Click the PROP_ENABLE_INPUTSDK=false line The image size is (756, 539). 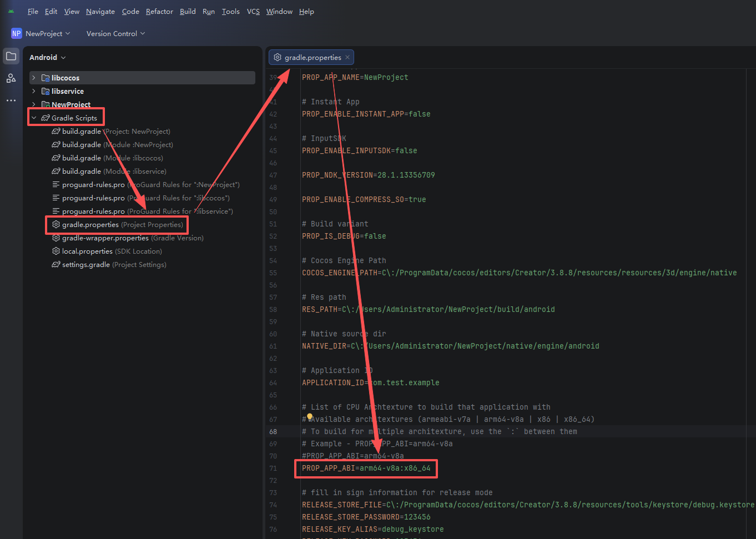[x=360, y=150]
